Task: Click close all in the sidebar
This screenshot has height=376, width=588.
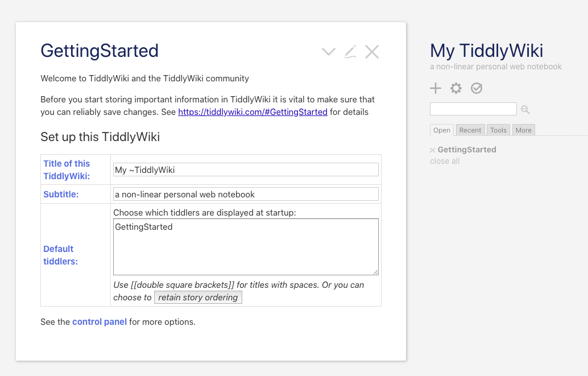Action: point(445,161)
